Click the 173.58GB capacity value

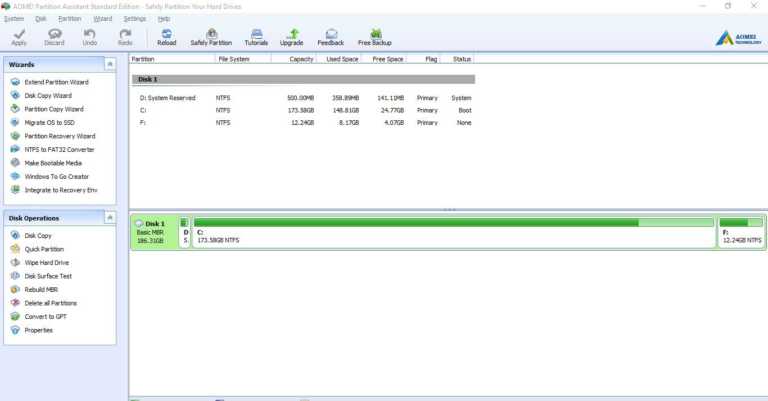(x=301, y=111)
